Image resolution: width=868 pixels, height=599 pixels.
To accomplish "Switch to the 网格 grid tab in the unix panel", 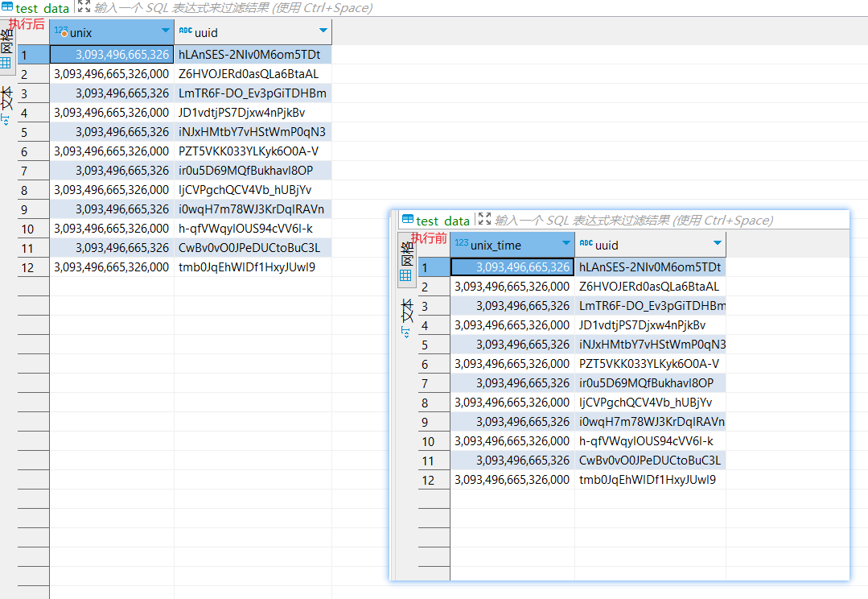I will pos(6,50).
